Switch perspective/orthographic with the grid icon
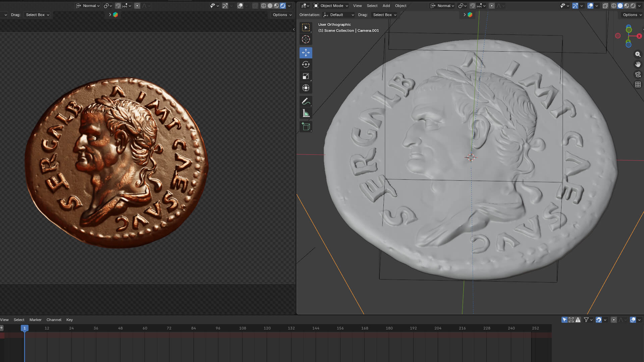Image resolution: width=644 pixels, height=362 pixels. pyautogui.click(x=638, y=84)
